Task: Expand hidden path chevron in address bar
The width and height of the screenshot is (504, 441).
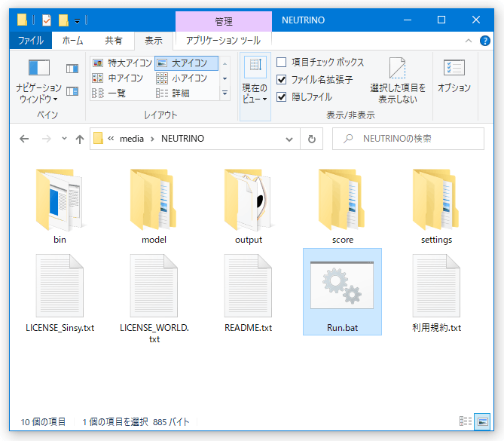Action: (111, 138)
